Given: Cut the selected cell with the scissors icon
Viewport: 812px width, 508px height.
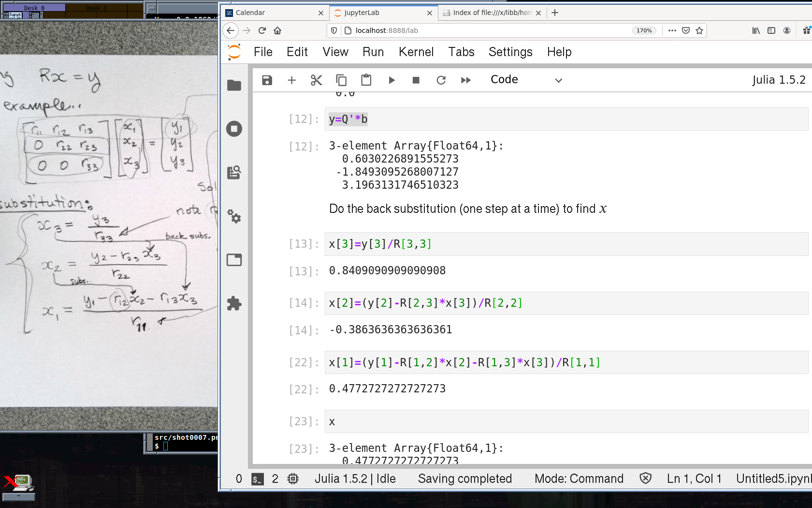Looking at the screenshot, I should 316,80.
